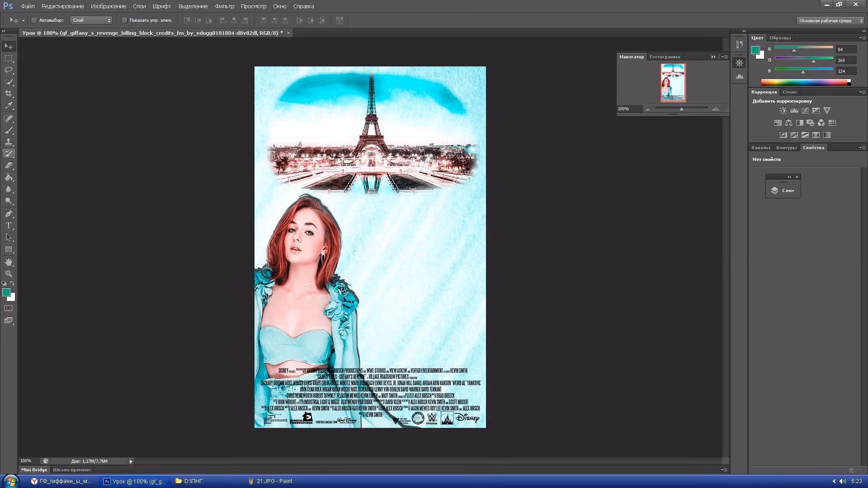Add a Gradient Map adjustment

[827, 135]
